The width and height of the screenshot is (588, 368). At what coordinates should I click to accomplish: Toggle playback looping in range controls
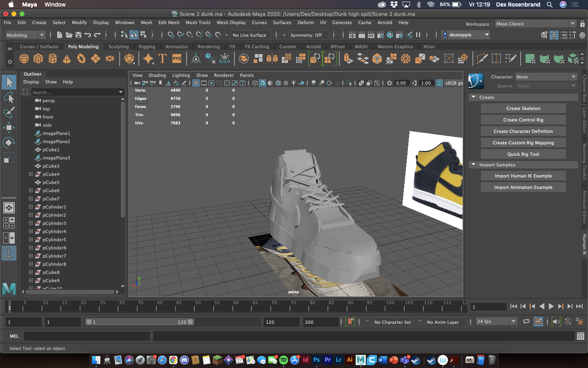pos(526,322)
